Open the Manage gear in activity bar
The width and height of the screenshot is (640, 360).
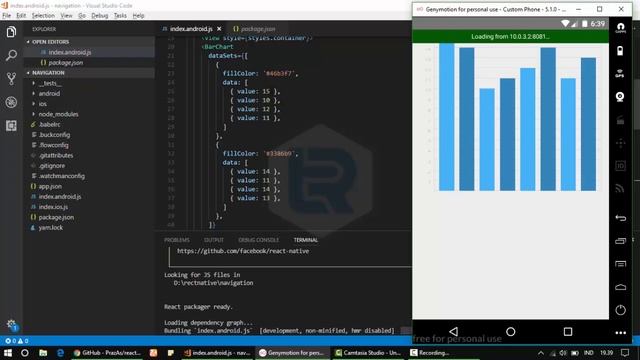[11, 324]
